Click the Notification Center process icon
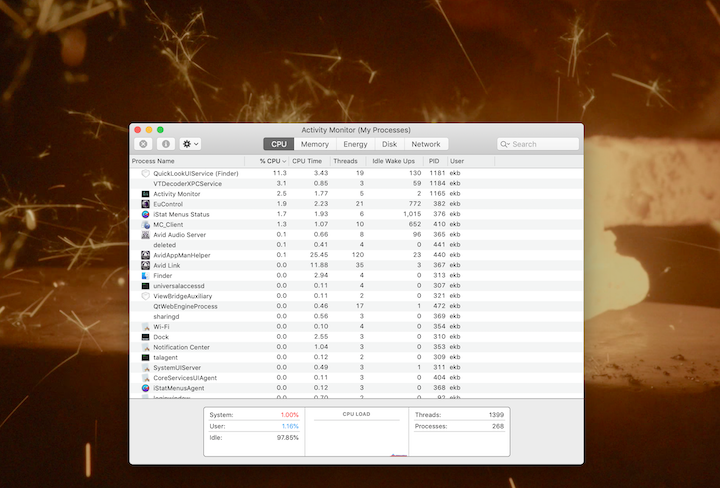 click(x=146, y=347)
